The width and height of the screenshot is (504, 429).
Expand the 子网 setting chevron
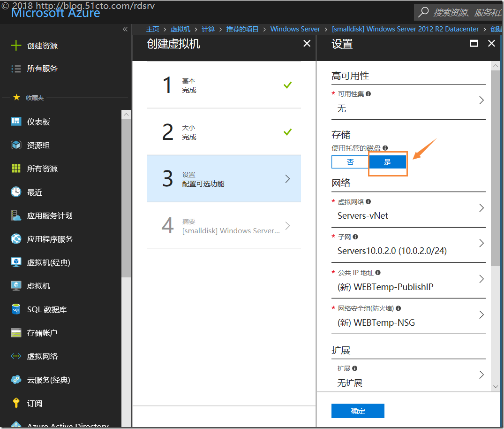[481, 243]
